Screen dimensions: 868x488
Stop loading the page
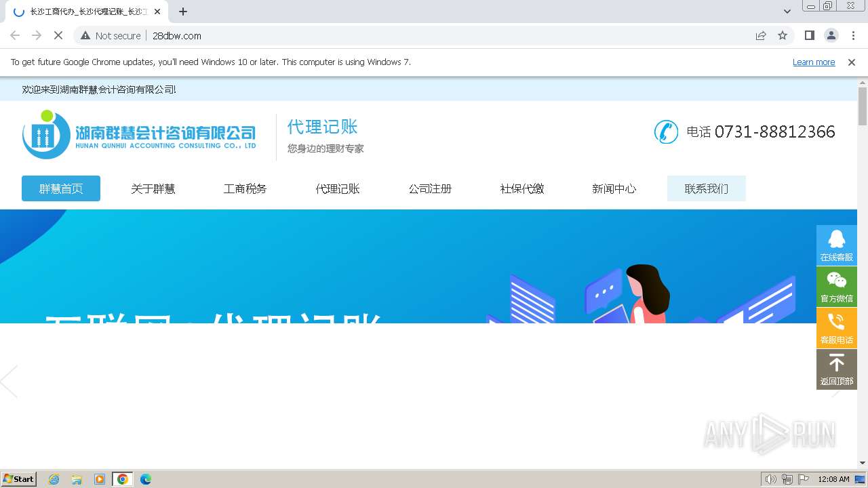click(58, 35)
